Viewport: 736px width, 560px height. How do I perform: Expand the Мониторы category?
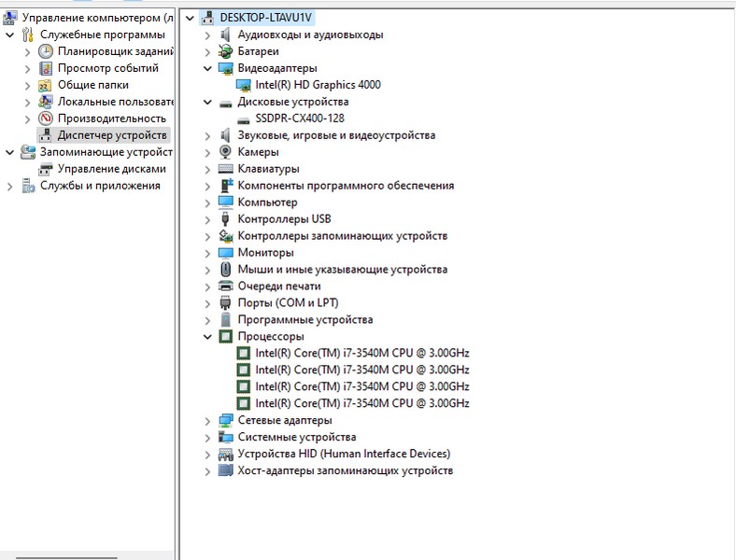click(208, 253)
